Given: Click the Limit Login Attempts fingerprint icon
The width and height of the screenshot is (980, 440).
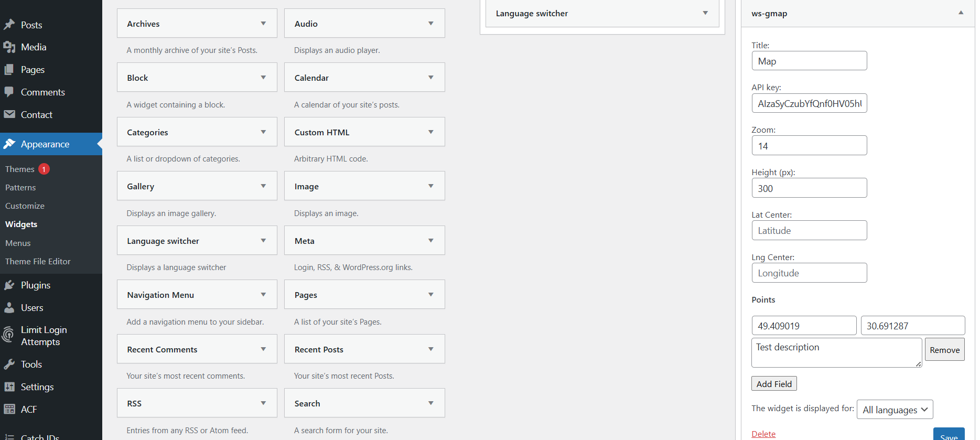Looking at the screenshot, I should point(8,335).
